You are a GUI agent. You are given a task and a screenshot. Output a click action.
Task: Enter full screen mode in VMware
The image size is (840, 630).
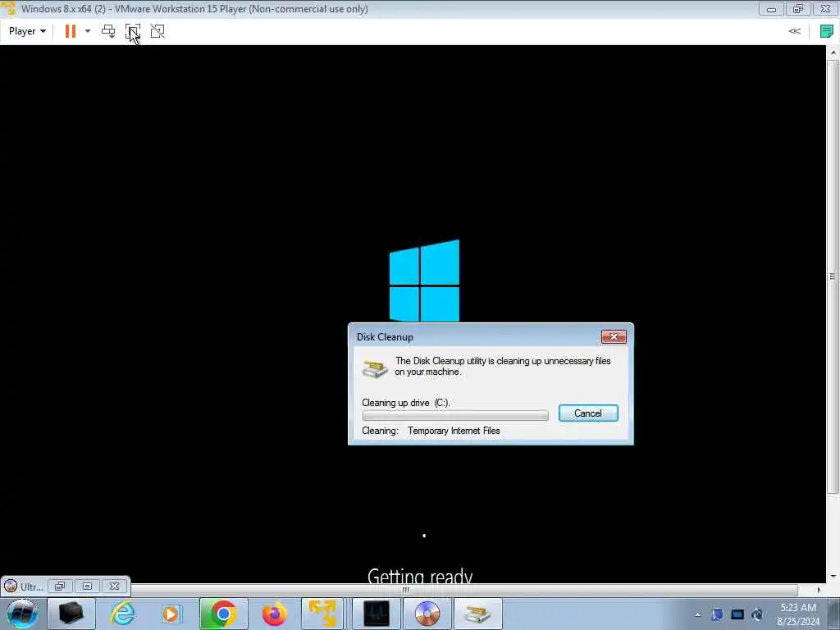coord(133,31)
